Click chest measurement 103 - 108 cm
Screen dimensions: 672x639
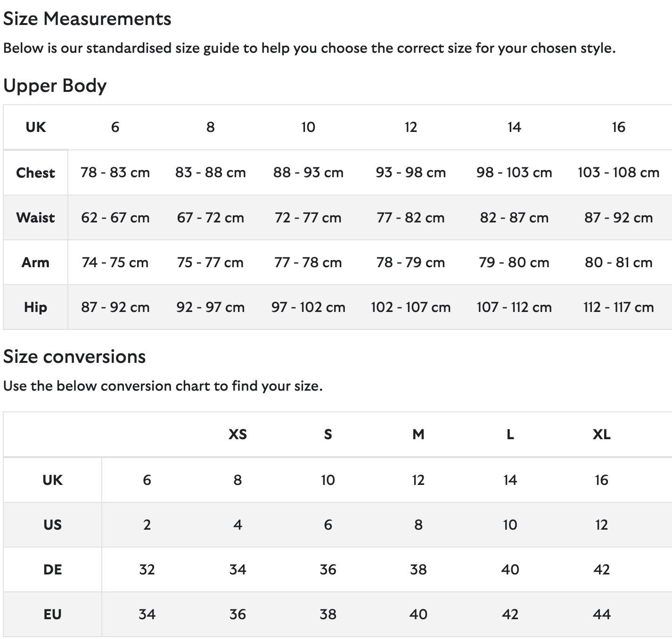(618, 172)
